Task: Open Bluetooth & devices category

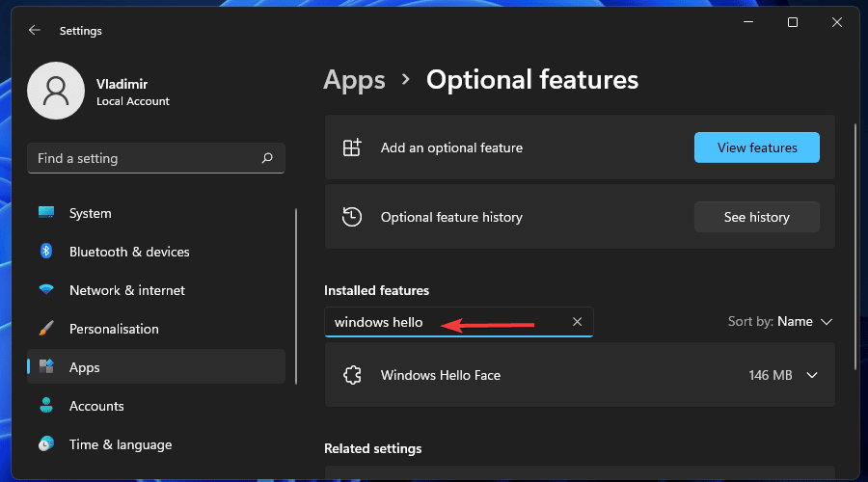Action: (x=156, y=252)
